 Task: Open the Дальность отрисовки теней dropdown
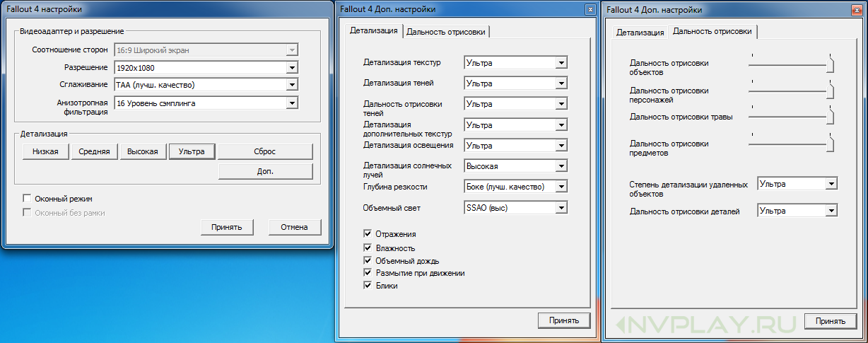[x=516, y=104]
